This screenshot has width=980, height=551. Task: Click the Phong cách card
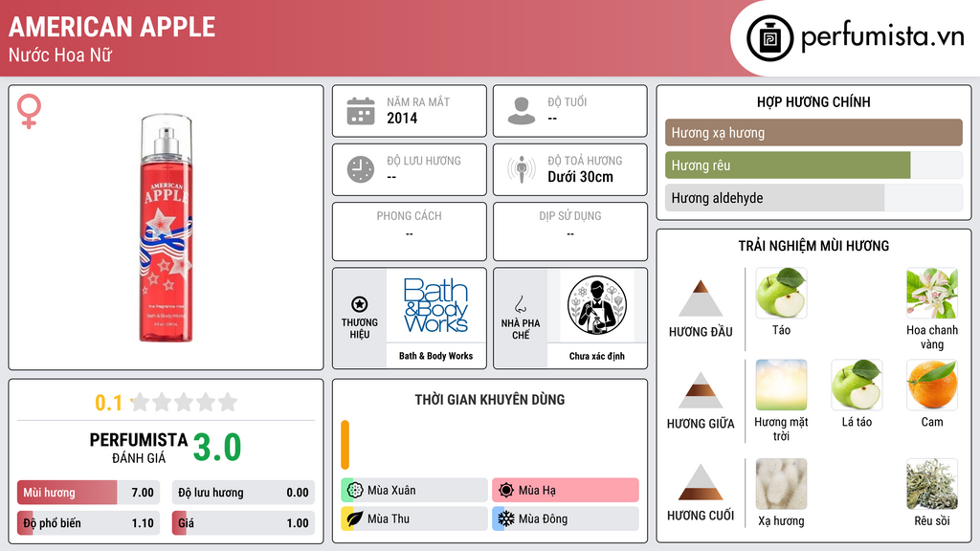410,231
